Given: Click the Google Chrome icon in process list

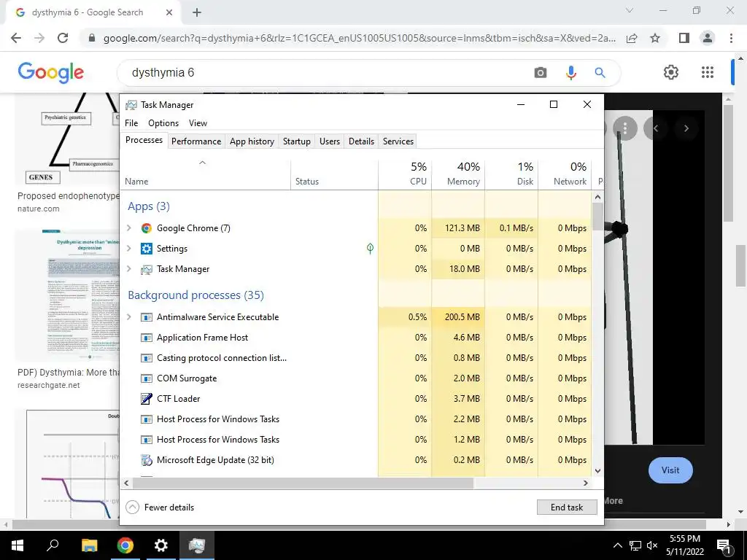Looking at the screenshot, I should tap(146, 228).
